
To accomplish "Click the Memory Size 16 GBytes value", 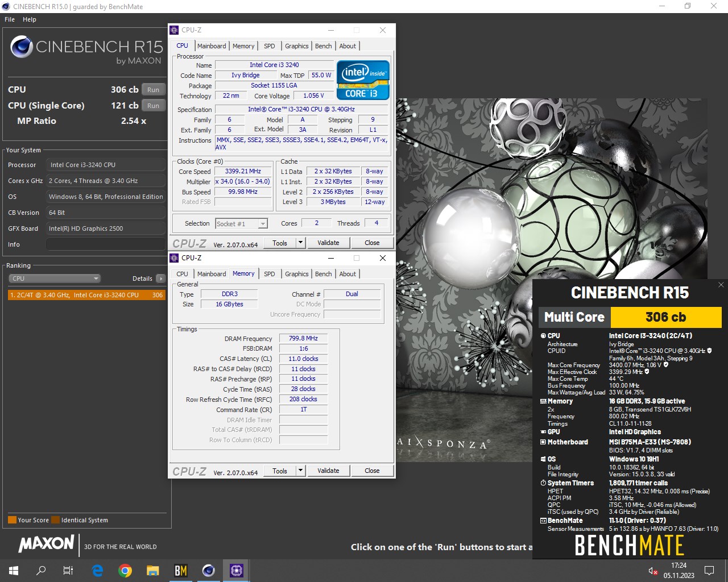I will tap(229, 304).
